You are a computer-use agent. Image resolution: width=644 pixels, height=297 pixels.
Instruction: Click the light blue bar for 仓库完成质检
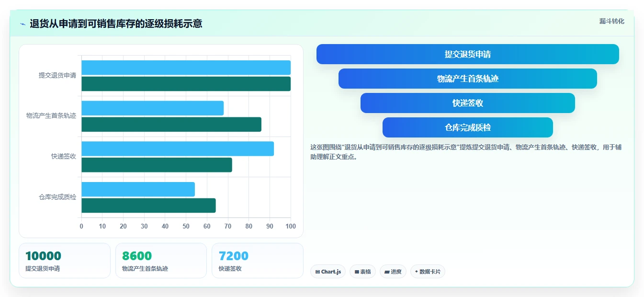point(138,189)
